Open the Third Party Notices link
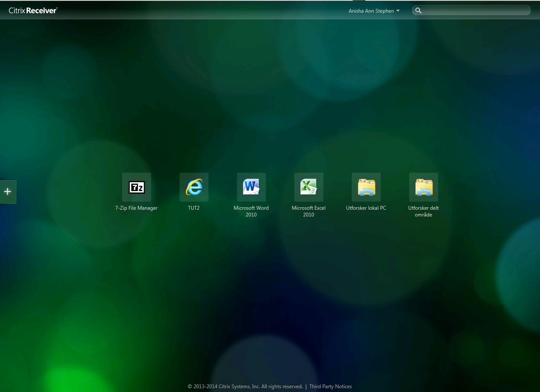This screenshot has height=392, width=540. click(x=330, y=387)
